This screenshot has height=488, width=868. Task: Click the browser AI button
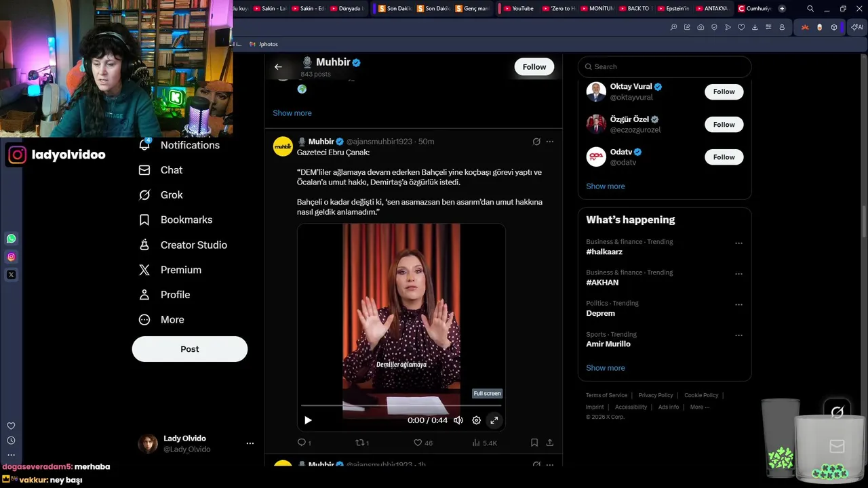(x=857, y=27)
